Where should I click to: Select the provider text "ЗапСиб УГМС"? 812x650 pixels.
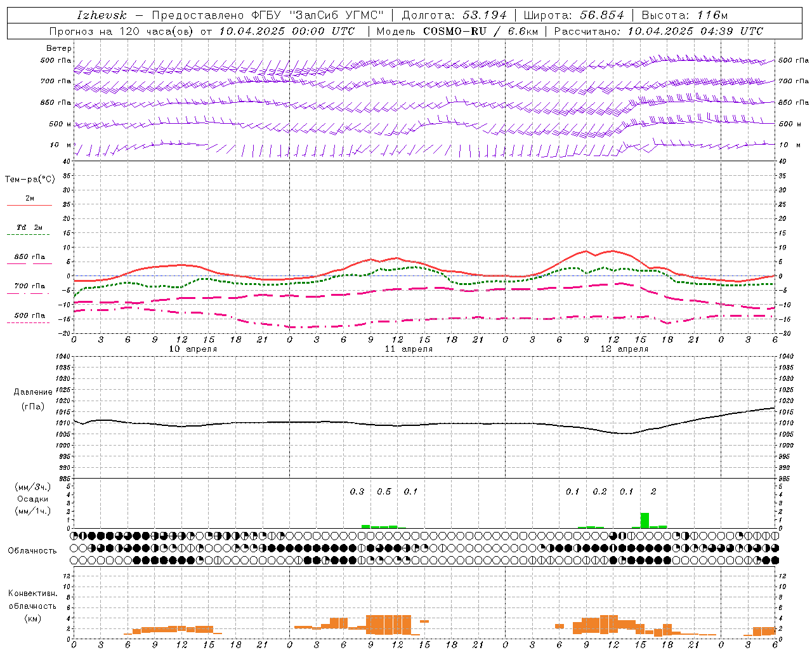[x=337, y=15]
